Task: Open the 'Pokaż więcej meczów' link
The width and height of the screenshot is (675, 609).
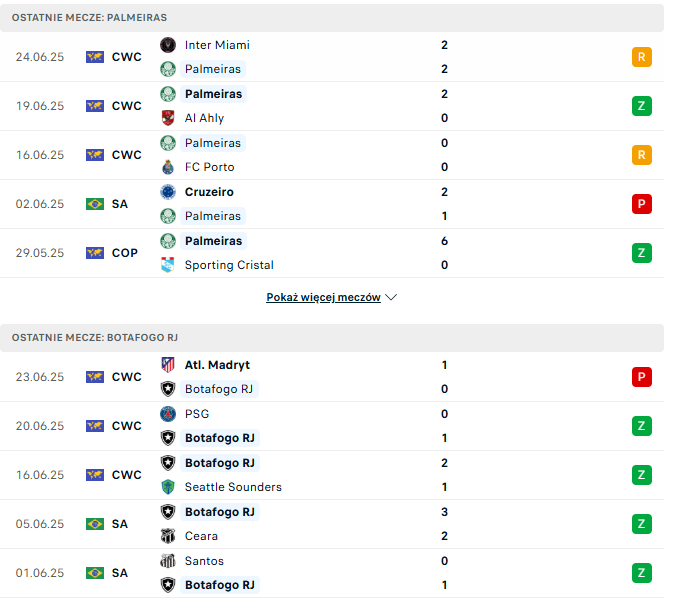Action: click(x=323, y=298)
